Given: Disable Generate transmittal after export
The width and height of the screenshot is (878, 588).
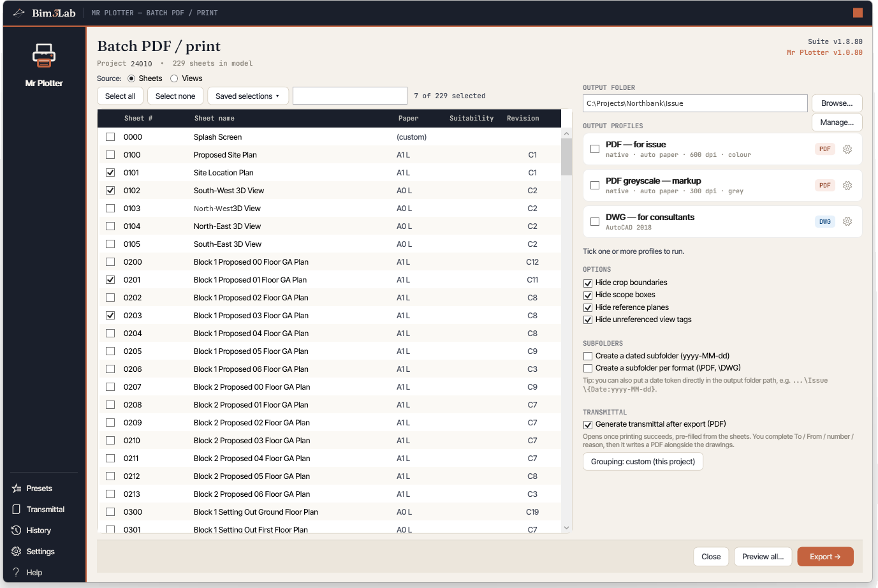Looking at the screenshot, I should click(588, 425).
